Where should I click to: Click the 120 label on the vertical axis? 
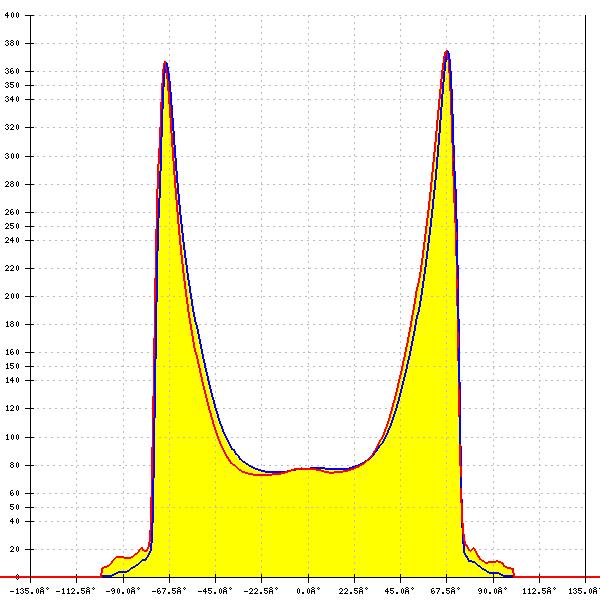(12, 408)
